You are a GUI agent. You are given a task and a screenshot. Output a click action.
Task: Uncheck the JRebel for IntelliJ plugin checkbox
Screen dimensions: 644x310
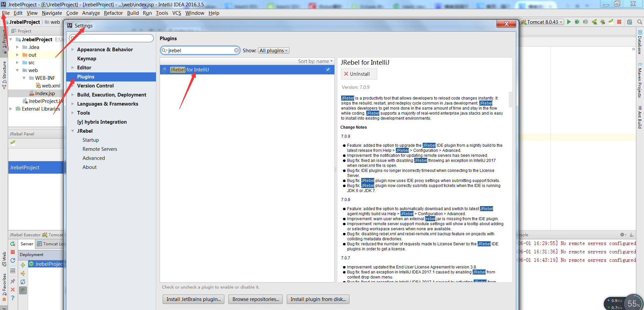point(328,70)
